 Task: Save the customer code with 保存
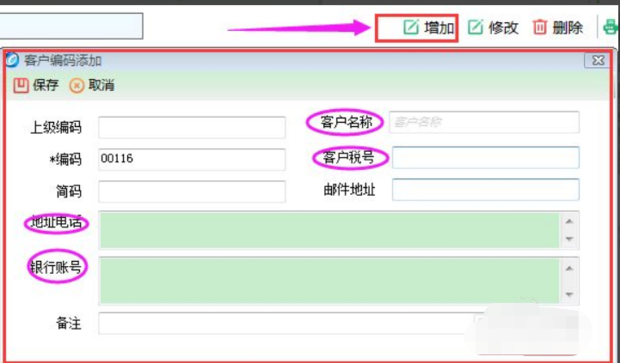point(36,85)
